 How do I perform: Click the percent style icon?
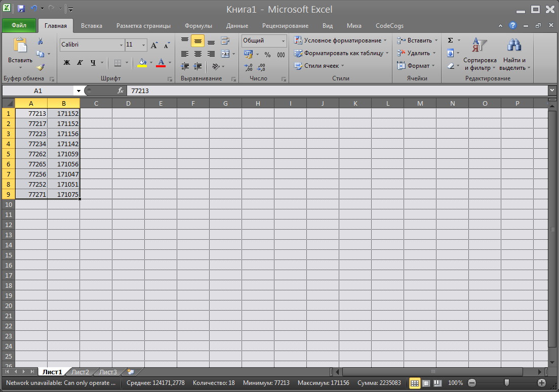[x=267, y=55]
